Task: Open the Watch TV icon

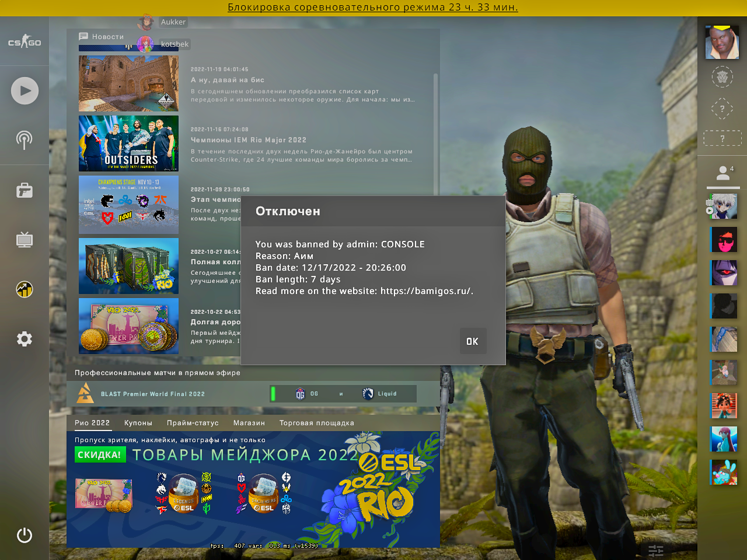Action: click(25, 240)
